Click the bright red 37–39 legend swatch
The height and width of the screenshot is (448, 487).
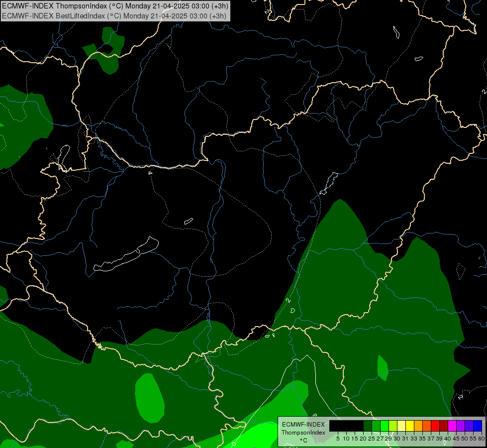[435, 426]
